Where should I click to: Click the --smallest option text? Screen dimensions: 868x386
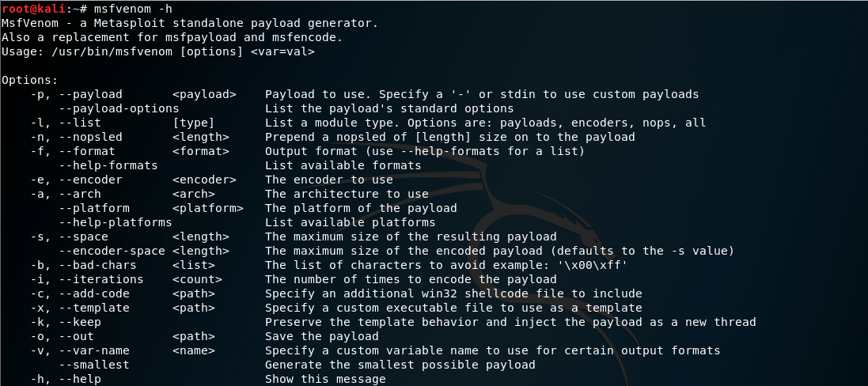tap(94, 365)
